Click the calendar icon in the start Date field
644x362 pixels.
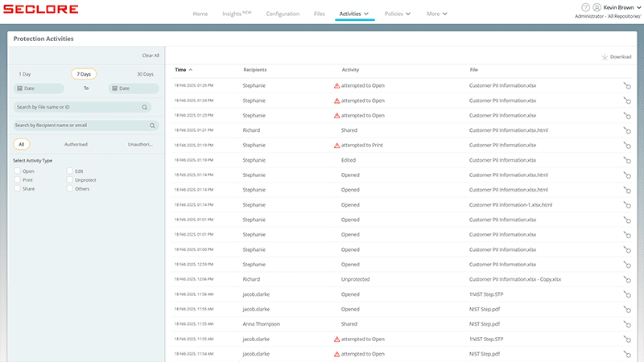coord(19,88)
